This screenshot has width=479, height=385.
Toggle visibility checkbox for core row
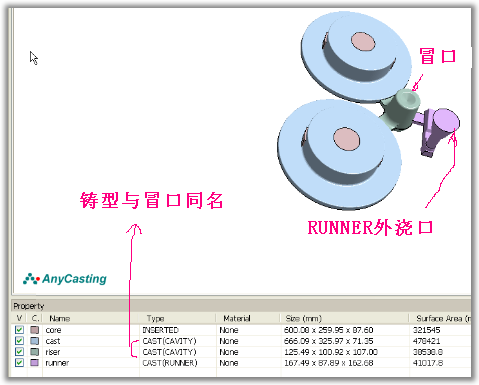[x=19, y=330]
